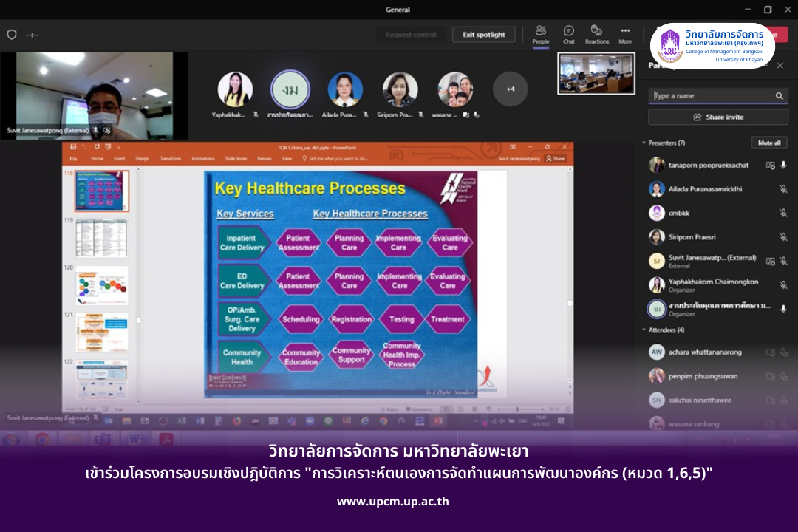Click Word icon on bottom taskbar

[x=135, y=438]
